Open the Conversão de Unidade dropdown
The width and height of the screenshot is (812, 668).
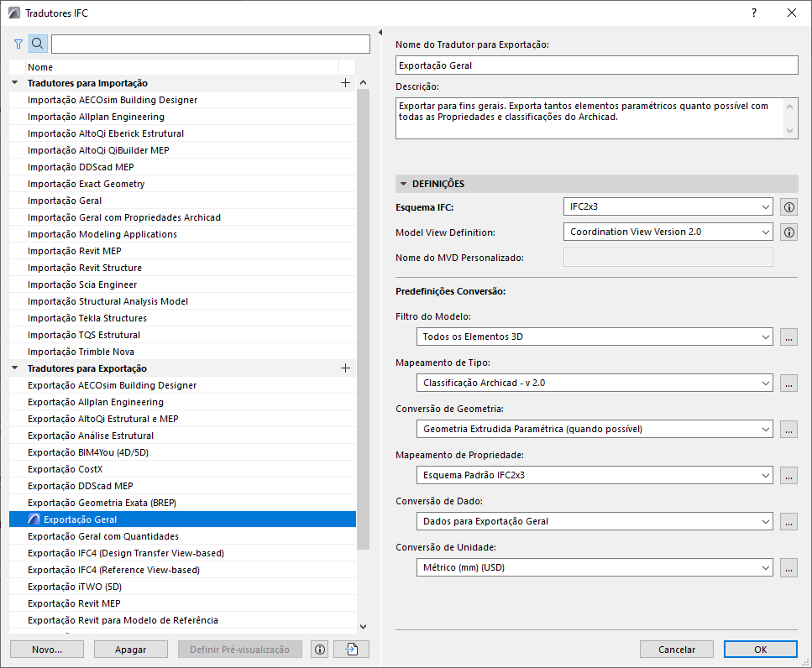click(x=594, y=567)
